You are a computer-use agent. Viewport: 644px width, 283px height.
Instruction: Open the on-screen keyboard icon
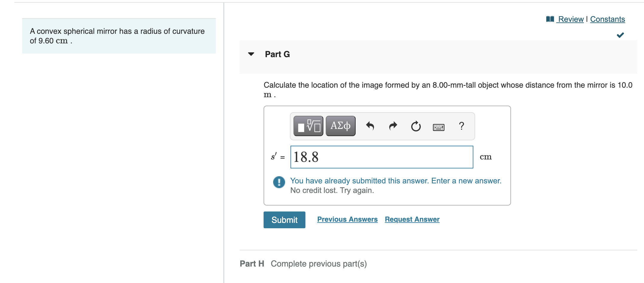[438, 127]
